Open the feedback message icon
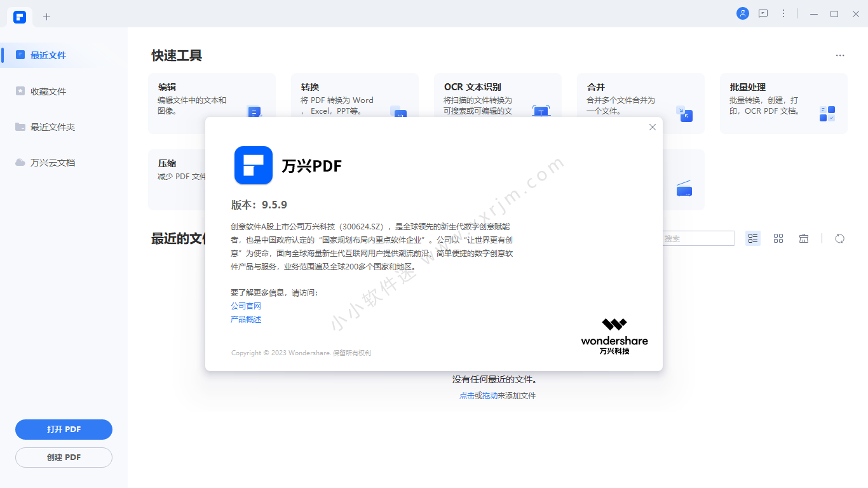The image size is (868, 488). pyautogui.click(x=763, y=13)
